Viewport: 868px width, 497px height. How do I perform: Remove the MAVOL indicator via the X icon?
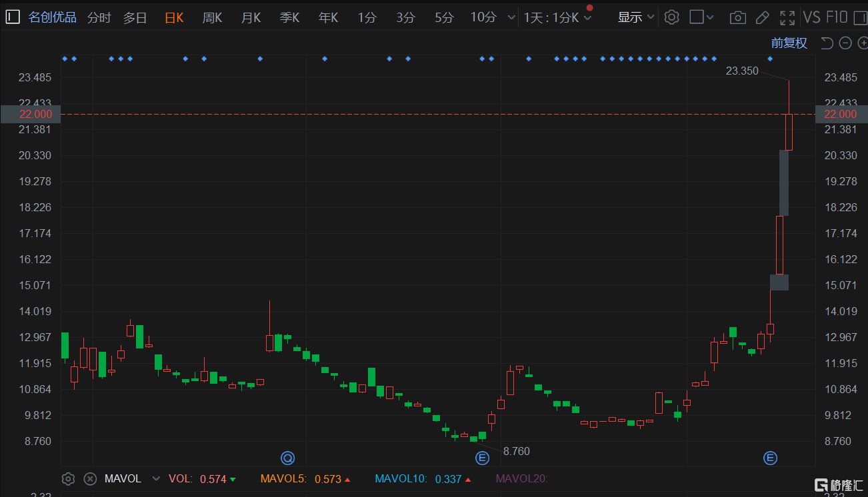(90, 478)
